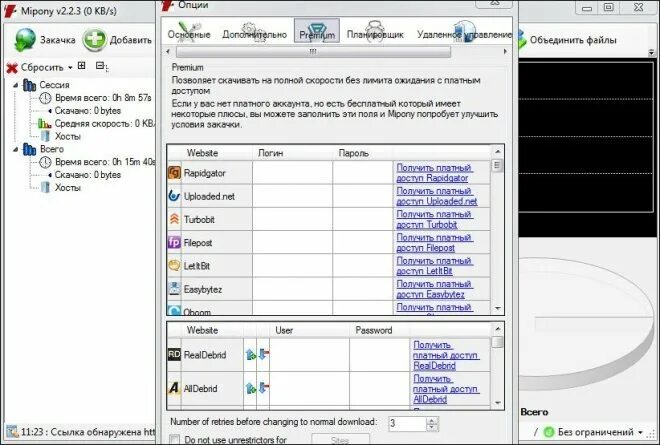Switch to Удаленное управление tab
This screenshot has width=660, height=445.
(x=464, y=31)
